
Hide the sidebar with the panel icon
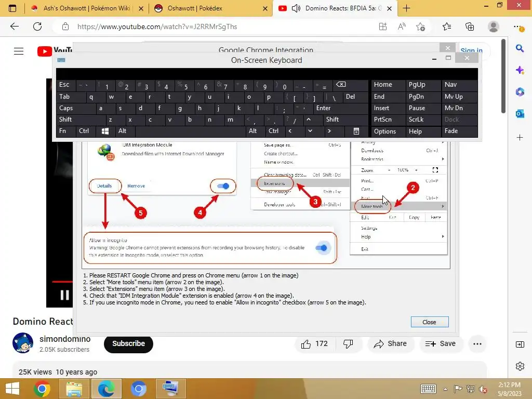[520, 345]
